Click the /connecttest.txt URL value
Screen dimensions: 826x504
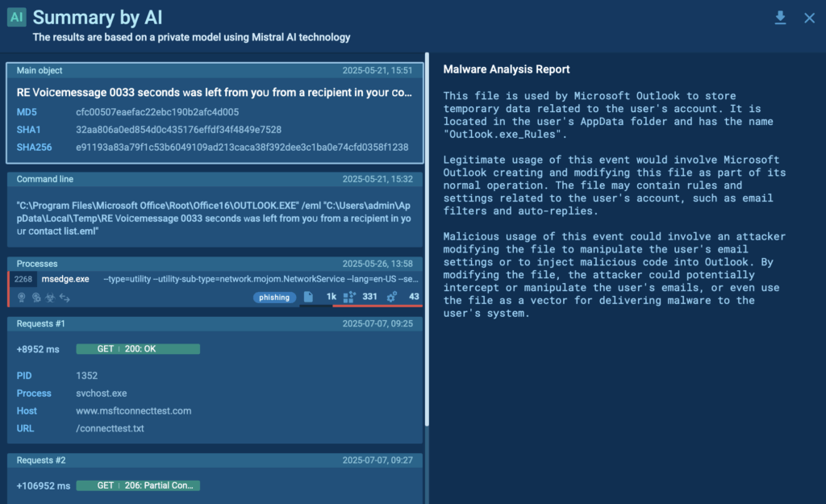[x=110, y=429]
